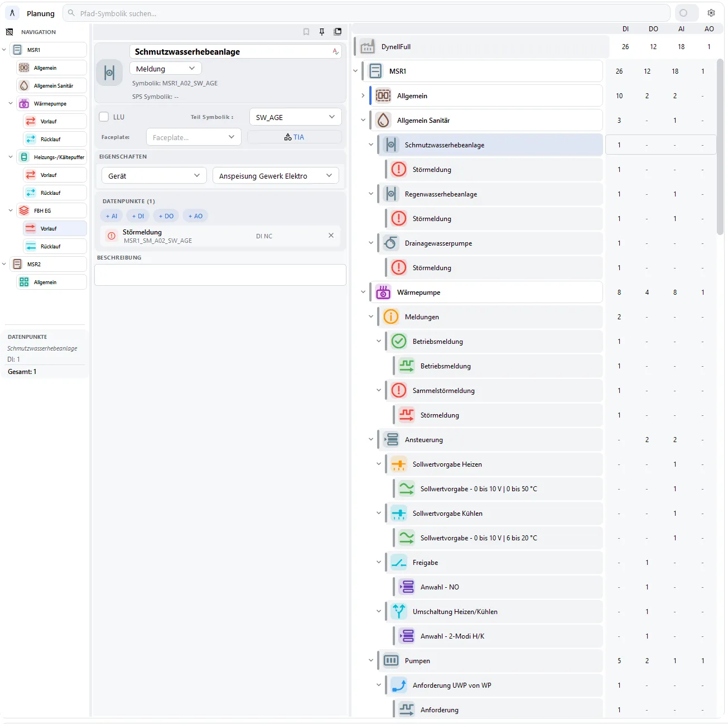
Task: Open the Anspeisung Gewerk Elektro dropdown
Action: 276,175
